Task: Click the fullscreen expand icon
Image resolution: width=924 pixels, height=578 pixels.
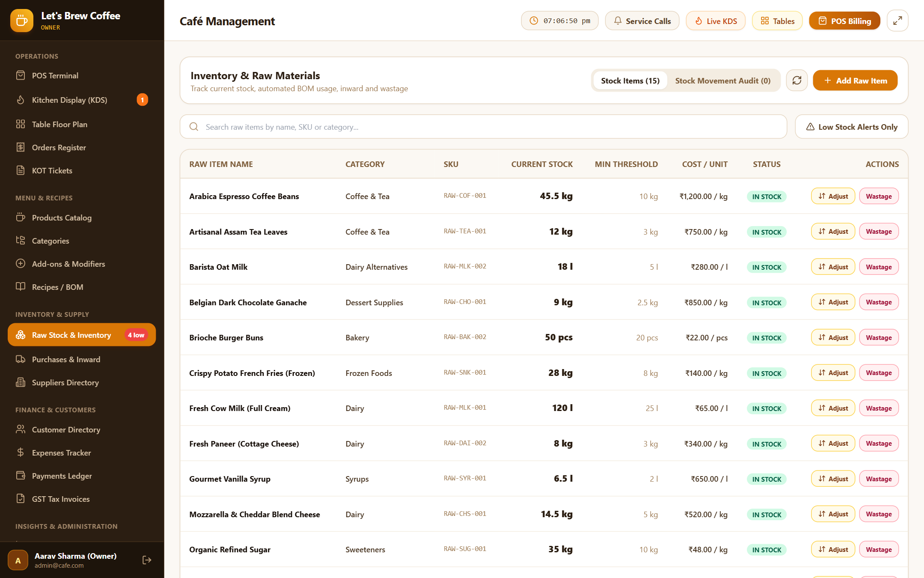Action: (897, 21)
